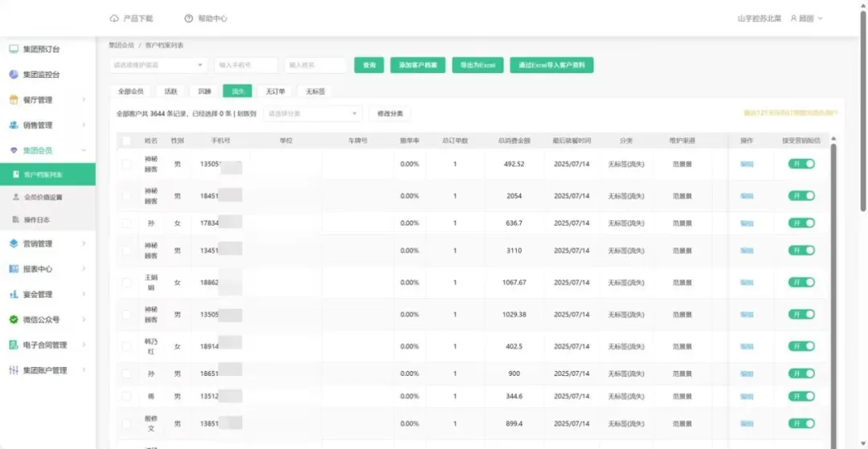Click the 营销管理 layers icon

[14, 243]
